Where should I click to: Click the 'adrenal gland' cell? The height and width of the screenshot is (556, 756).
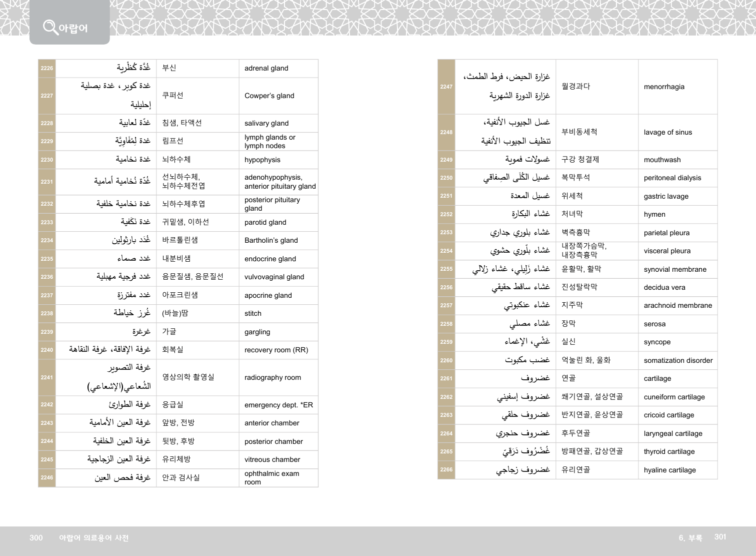[266, 69]
